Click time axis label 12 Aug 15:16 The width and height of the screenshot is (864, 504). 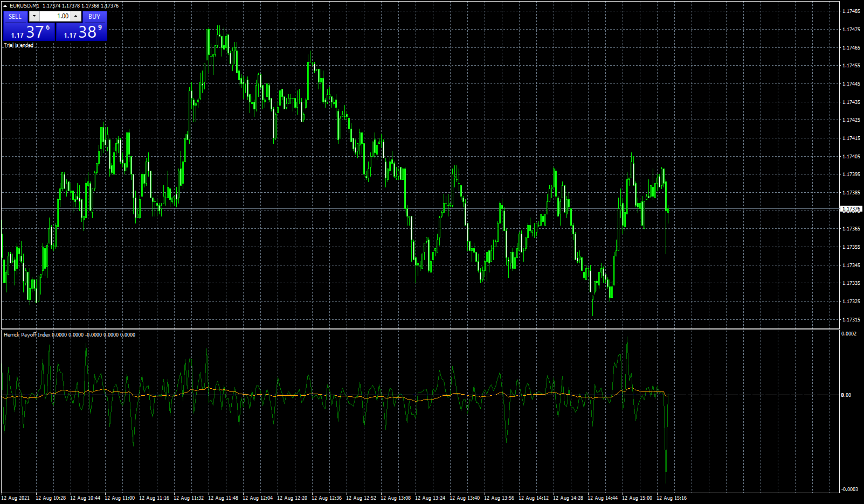[672, 498]
